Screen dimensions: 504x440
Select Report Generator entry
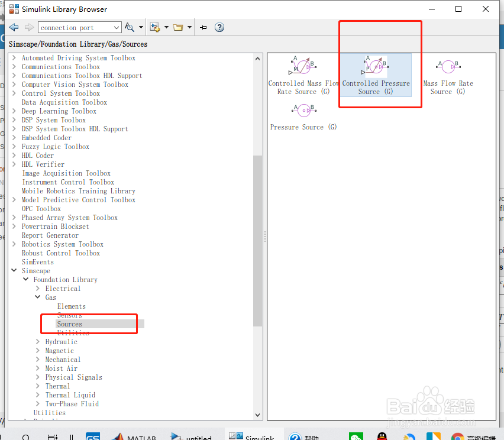click(50, 235)
